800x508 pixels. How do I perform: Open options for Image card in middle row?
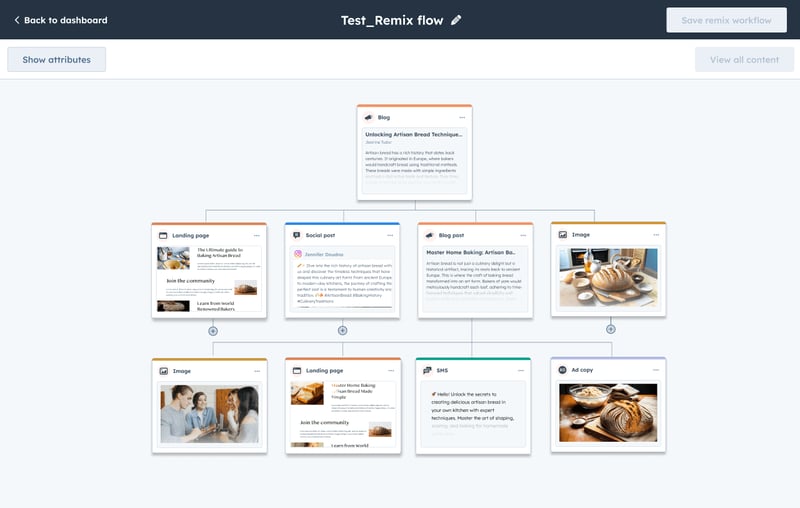coord(656,235)
